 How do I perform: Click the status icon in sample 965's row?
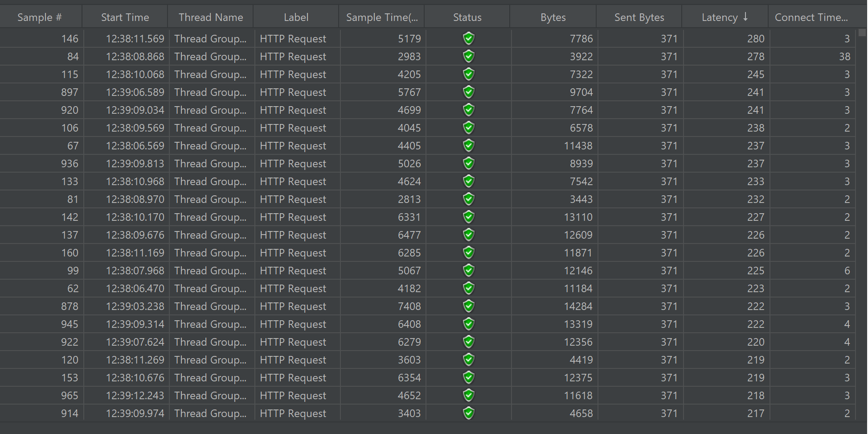(468, 396)
